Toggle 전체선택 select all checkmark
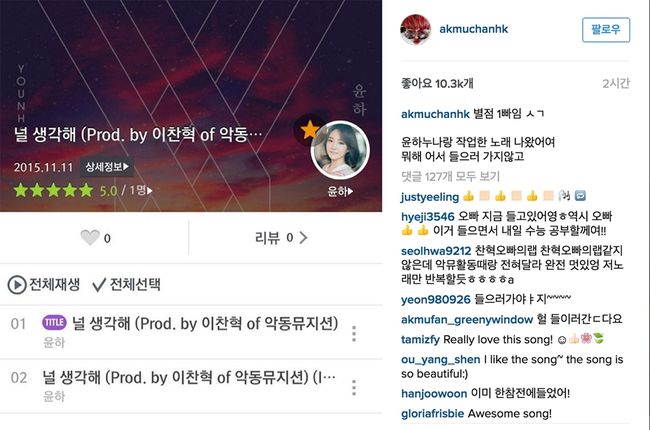650x430 pixels. (x=99, y=285)
